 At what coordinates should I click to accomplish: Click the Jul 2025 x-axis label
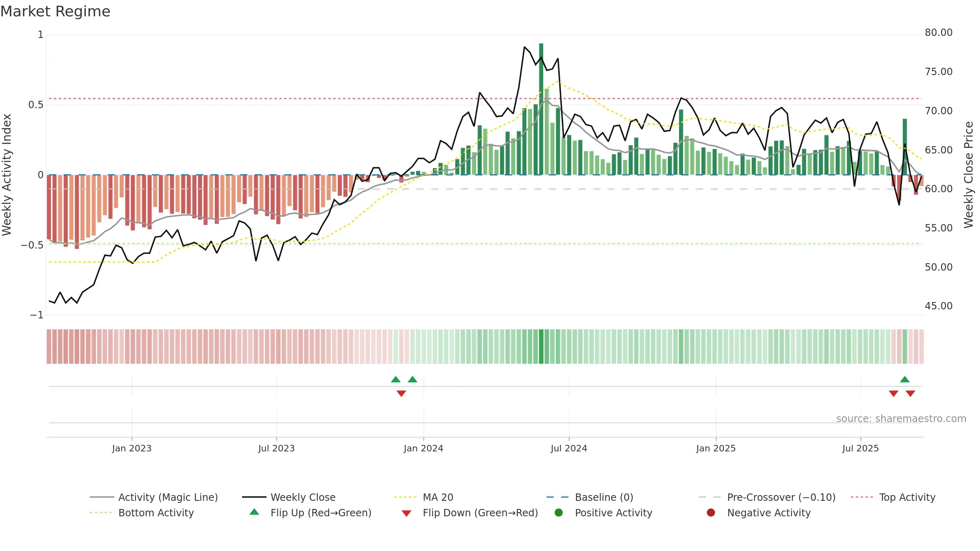tap(860, 449)
